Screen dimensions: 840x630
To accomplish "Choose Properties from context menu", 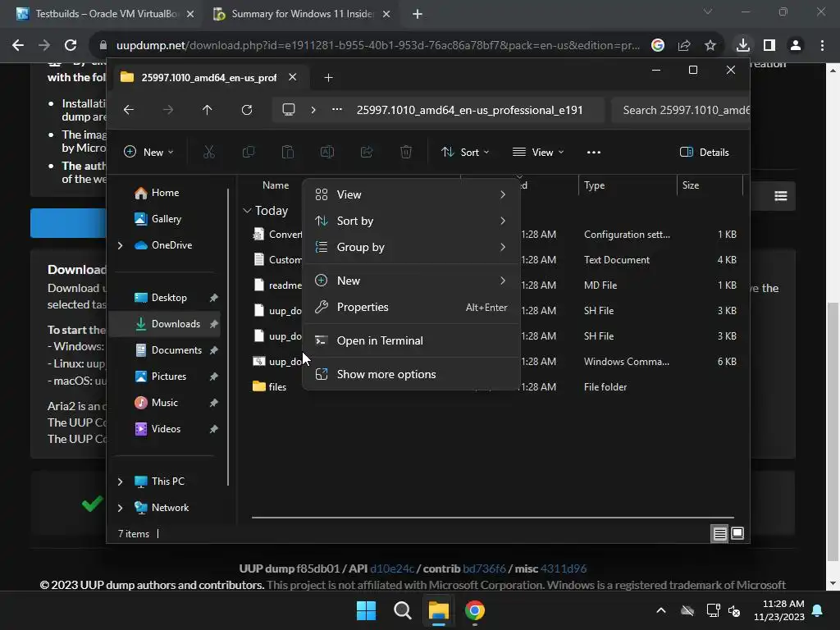I will [412, 307].
